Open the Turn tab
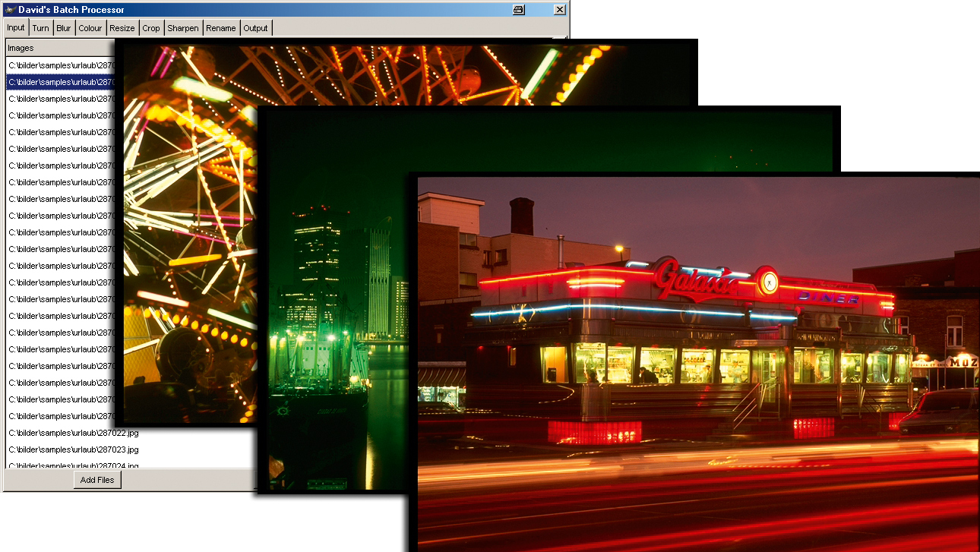Viewport: 980px width, 552px height. point(40,28)
